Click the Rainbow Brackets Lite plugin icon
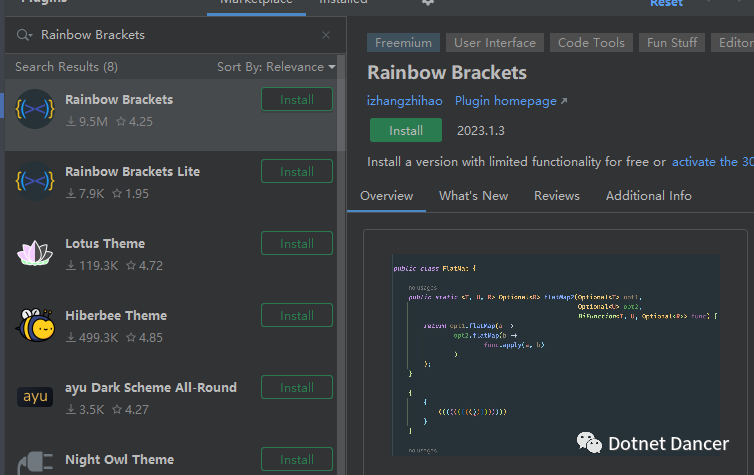The image size is (754, 475). (x=35, y=181)
